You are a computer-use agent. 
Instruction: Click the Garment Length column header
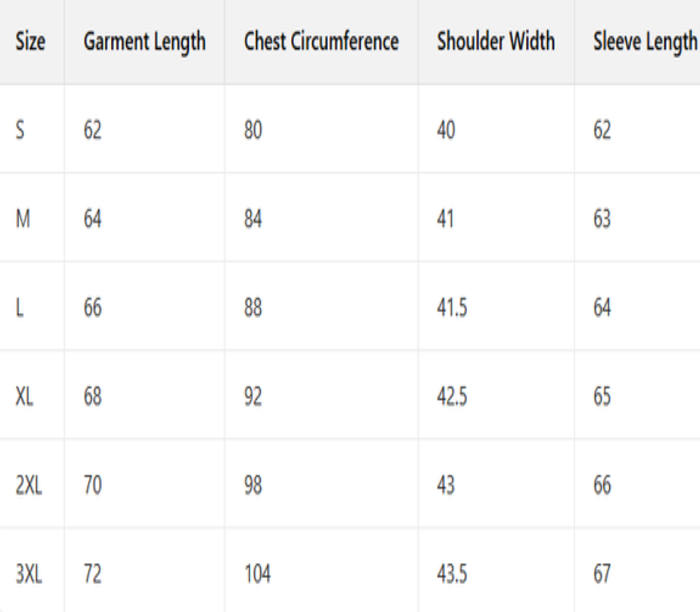144,42
